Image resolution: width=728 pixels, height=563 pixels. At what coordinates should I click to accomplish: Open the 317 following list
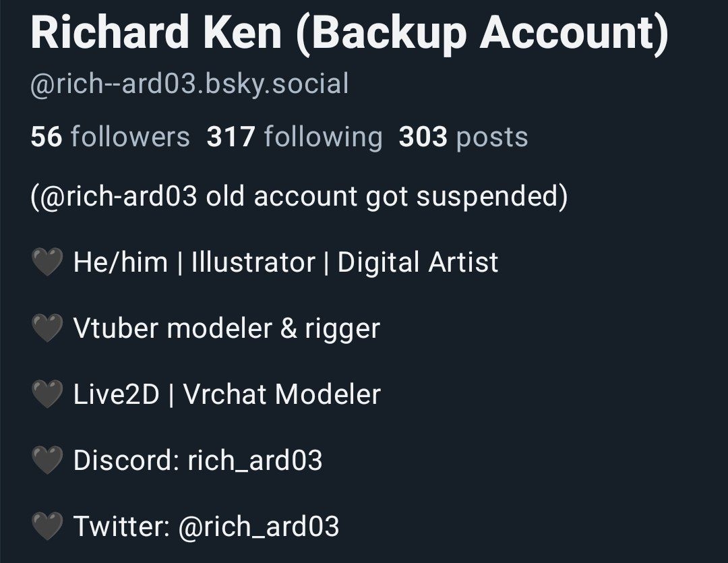click(x=295, y=137)
